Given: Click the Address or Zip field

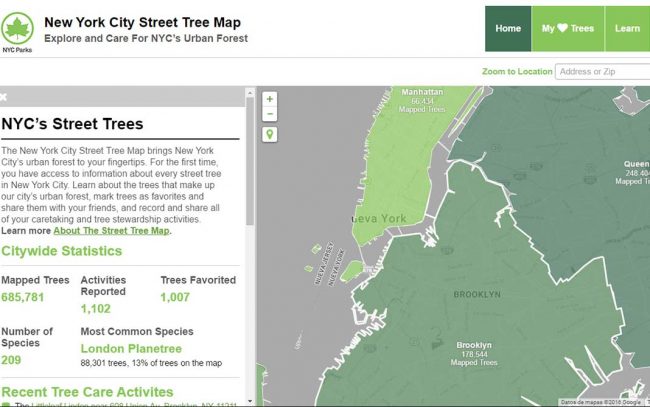Looking at the screenshot, I should 603,72.
